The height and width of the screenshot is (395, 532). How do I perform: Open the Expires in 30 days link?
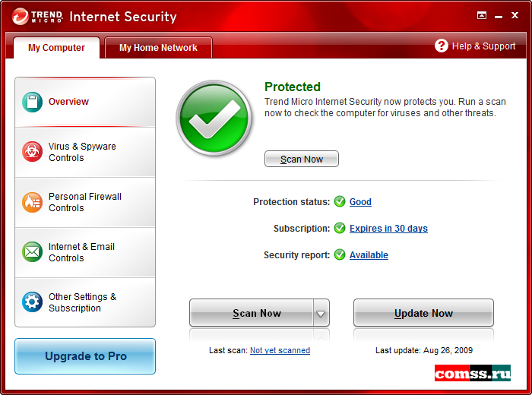[388, 229]
